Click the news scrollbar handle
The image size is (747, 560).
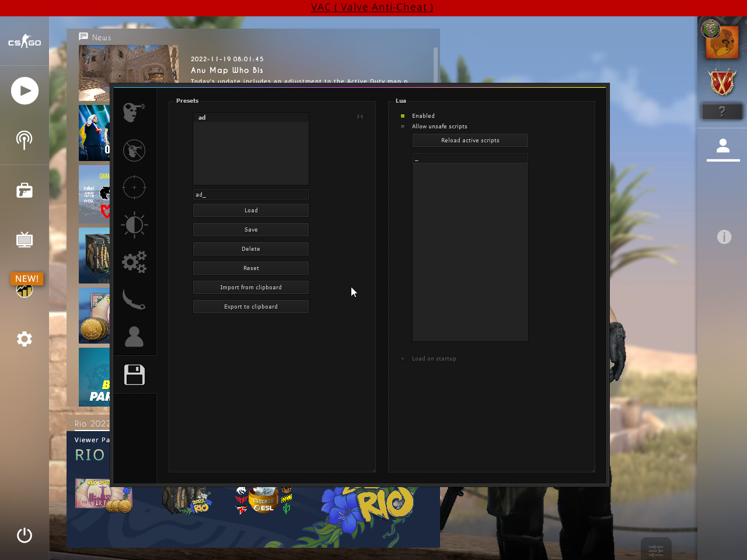[x=435, y=64]
